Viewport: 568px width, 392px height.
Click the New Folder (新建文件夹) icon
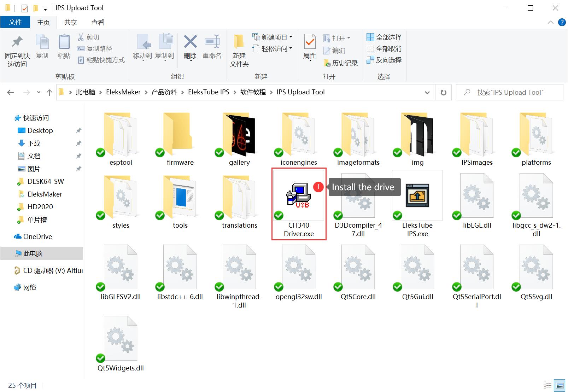[x=239, y=43]
